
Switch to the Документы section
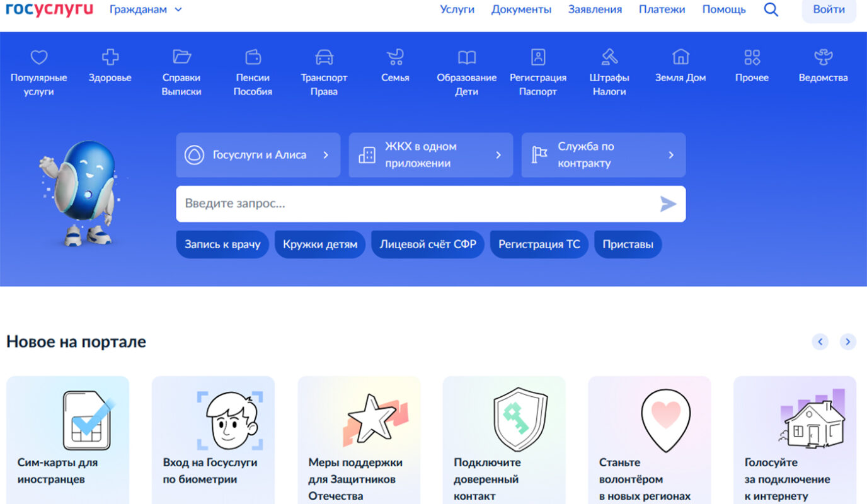point(521,9)
